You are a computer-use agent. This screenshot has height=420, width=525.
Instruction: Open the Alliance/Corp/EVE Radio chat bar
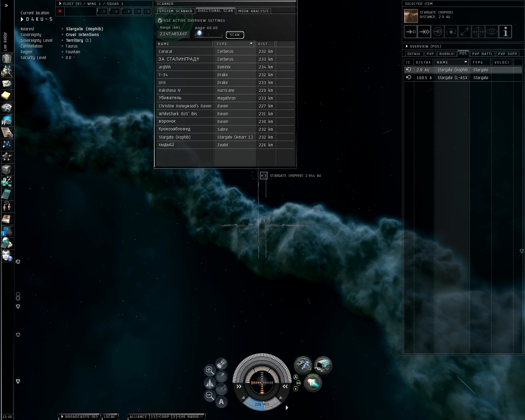coord(166,417)
